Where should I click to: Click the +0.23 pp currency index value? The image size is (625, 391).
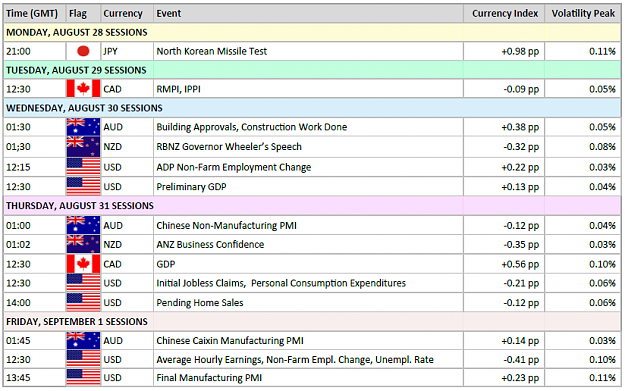tap(520, 378)
